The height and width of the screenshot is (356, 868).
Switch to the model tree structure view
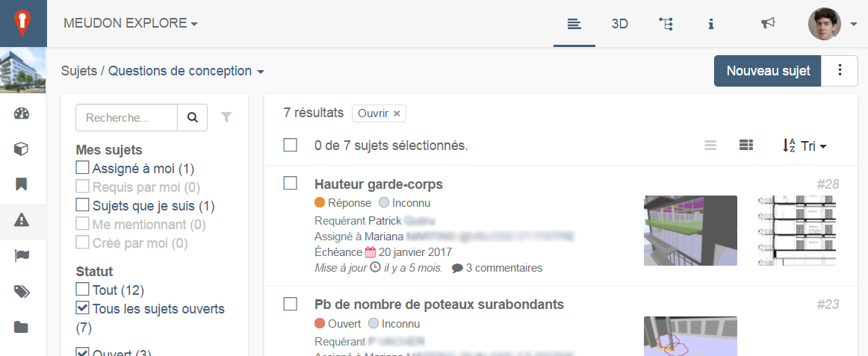(666, 24)
